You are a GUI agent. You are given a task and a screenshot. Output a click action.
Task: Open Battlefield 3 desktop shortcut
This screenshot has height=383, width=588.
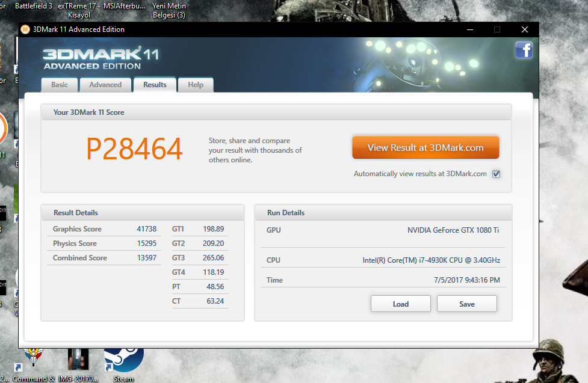(x=33, y=6)
